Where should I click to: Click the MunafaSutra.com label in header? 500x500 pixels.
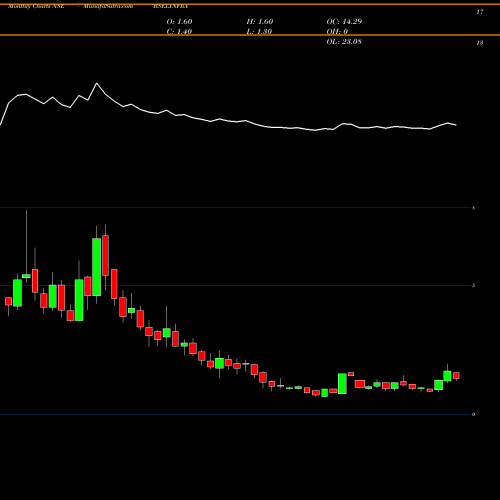[108, 6]
